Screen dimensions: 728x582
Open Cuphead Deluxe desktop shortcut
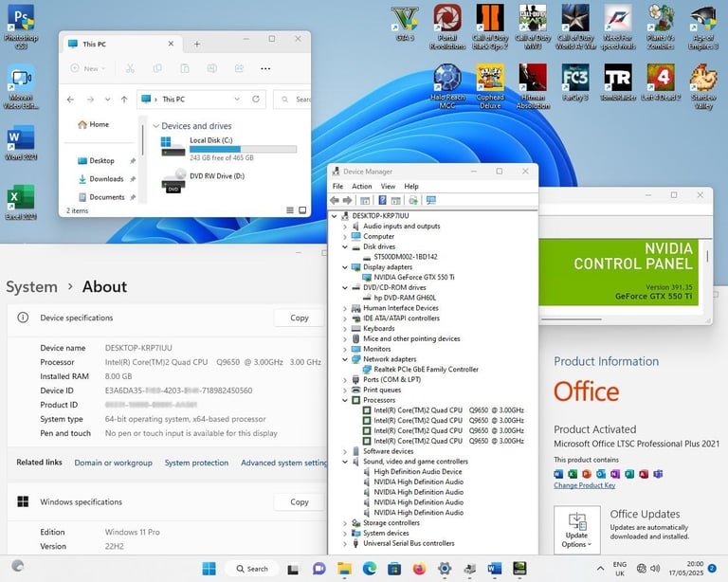(x=490, y=86)
